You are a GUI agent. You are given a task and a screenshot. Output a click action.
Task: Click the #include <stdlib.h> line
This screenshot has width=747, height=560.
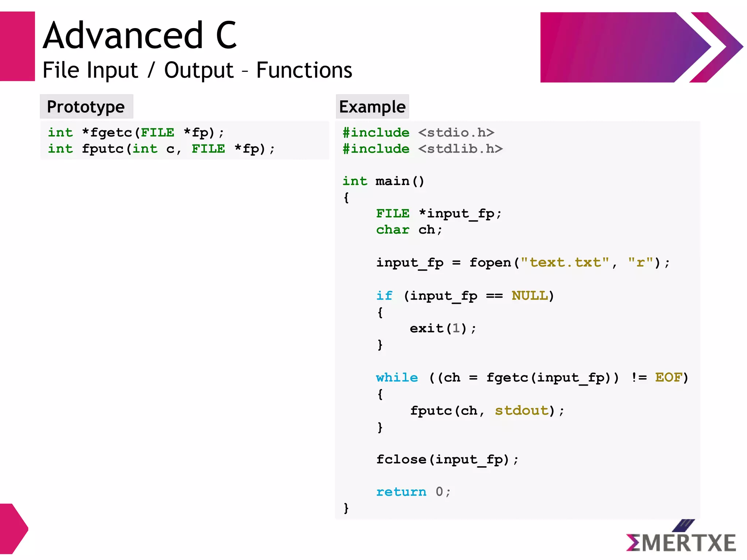(x=422, y=149)
